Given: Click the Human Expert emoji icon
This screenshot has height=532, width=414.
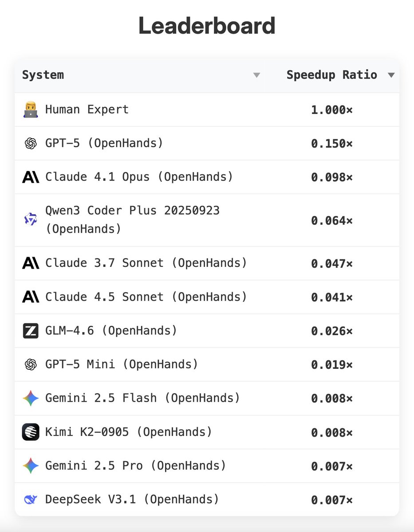Looking at the screenshot, I should tap(31, 110).
